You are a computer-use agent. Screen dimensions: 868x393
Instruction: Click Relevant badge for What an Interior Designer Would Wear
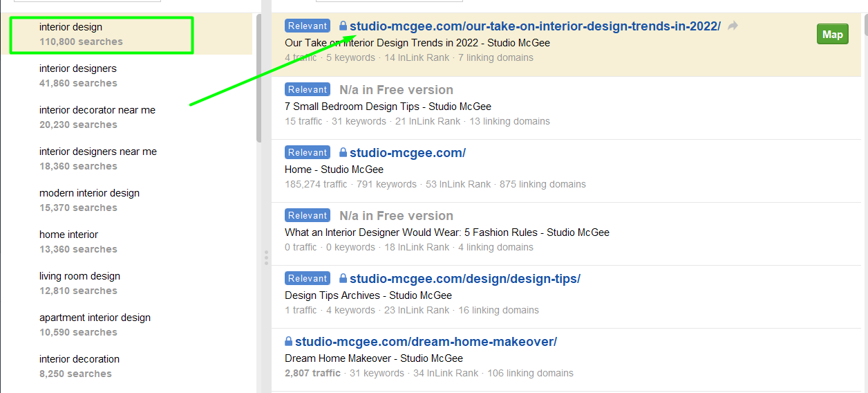point(308,215)
